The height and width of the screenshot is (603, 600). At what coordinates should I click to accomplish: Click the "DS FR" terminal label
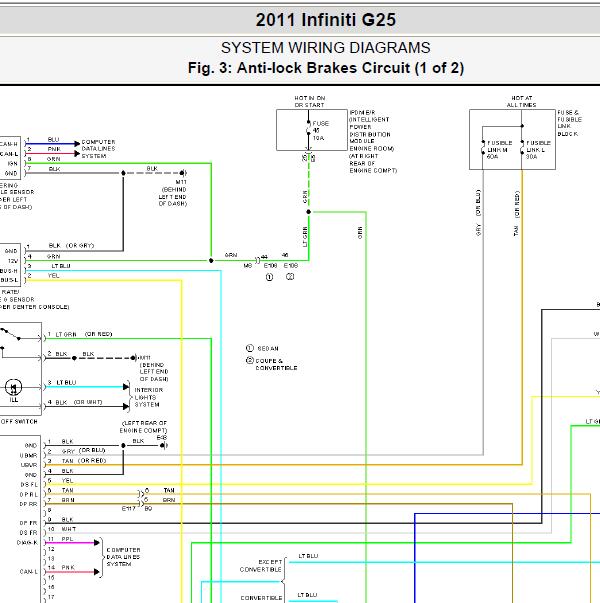28,533
